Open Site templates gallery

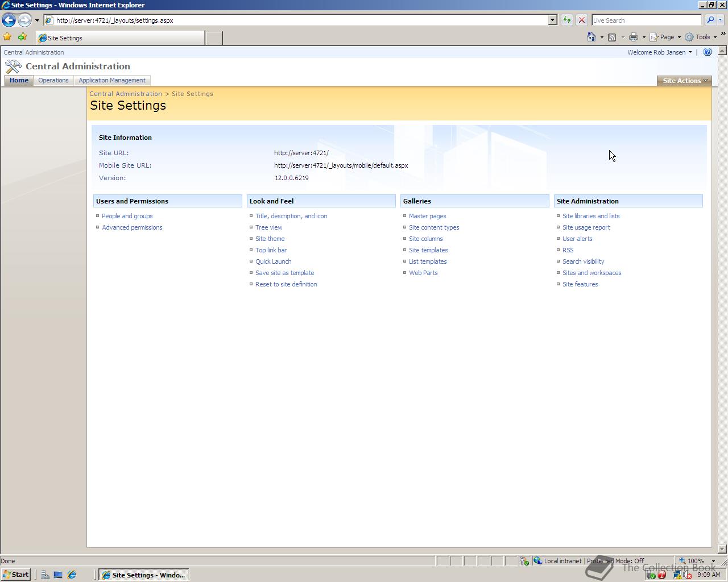428,250
